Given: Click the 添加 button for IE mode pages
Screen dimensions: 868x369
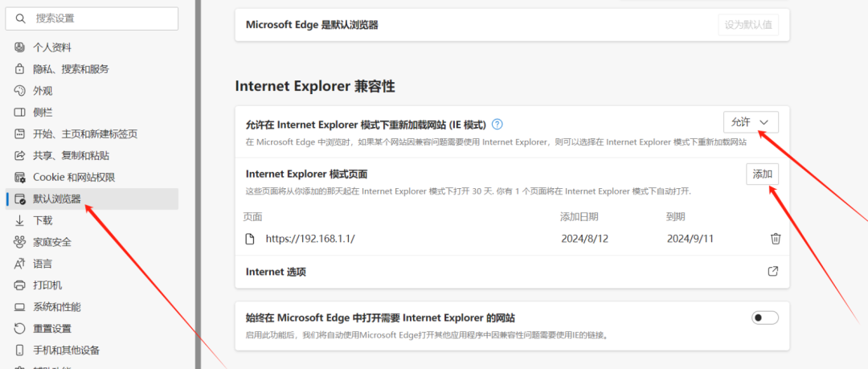Looking at the screenshot, I should (x=762, y=174).
